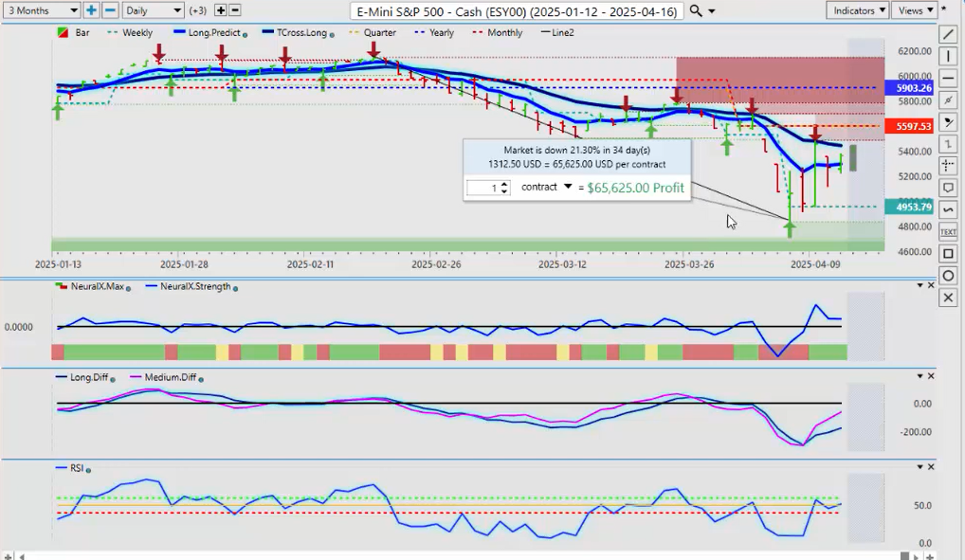Toggle the Bar series legend entry
Screen dimensions: 965x560
74,32
